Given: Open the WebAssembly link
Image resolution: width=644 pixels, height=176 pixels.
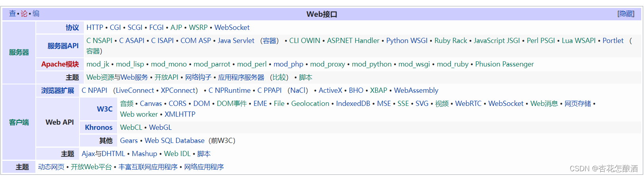Looking at the screenshot, I should tap(416, 90).
